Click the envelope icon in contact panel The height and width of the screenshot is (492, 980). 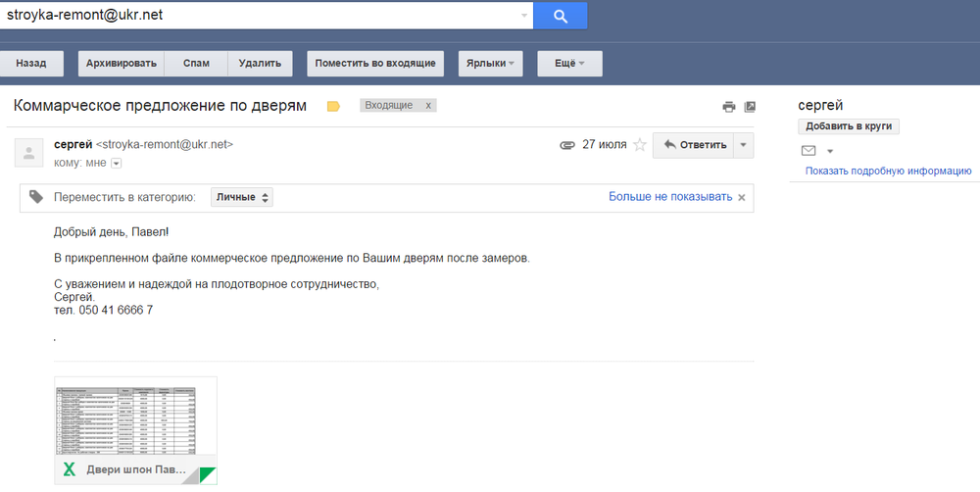click(808, 151)
